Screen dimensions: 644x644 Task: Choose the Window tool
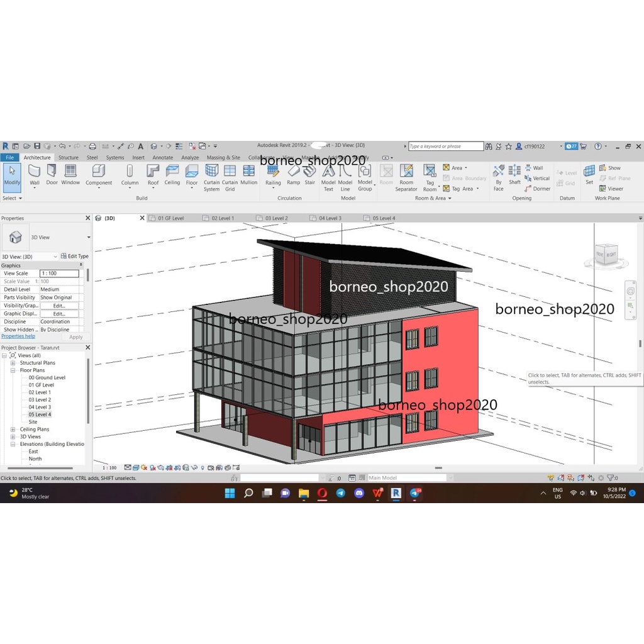pyautogui.click(x=70, y=174)
